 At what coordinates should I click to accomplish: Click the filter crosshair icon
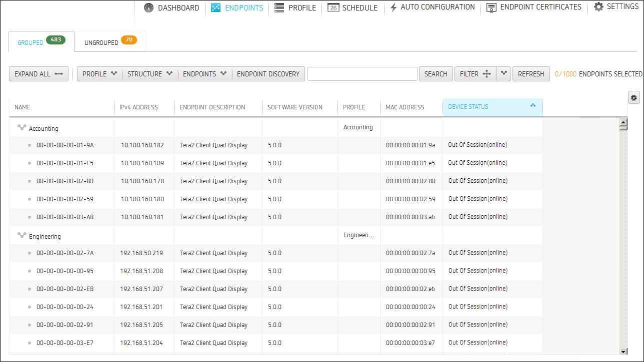click(486, 74)
